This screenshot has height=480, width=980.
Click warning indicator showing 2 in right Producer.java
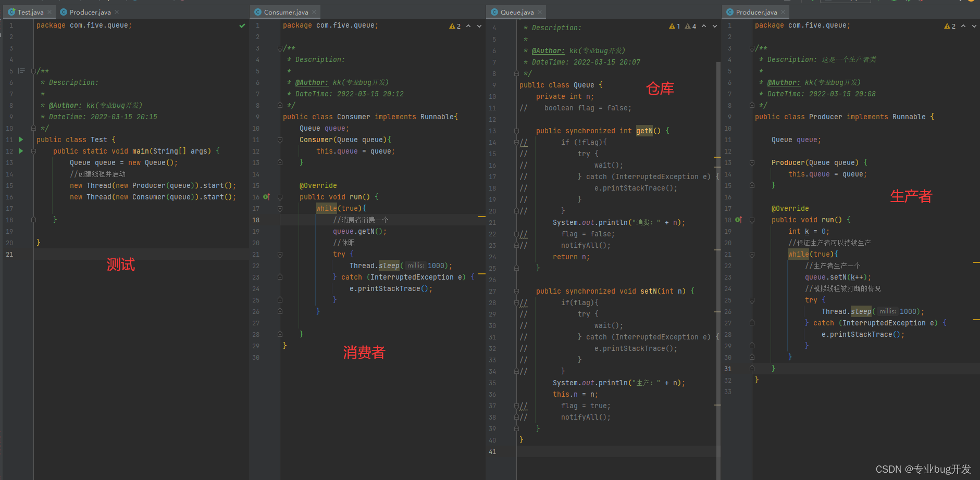pyautogui.click(x=950, y=26)
